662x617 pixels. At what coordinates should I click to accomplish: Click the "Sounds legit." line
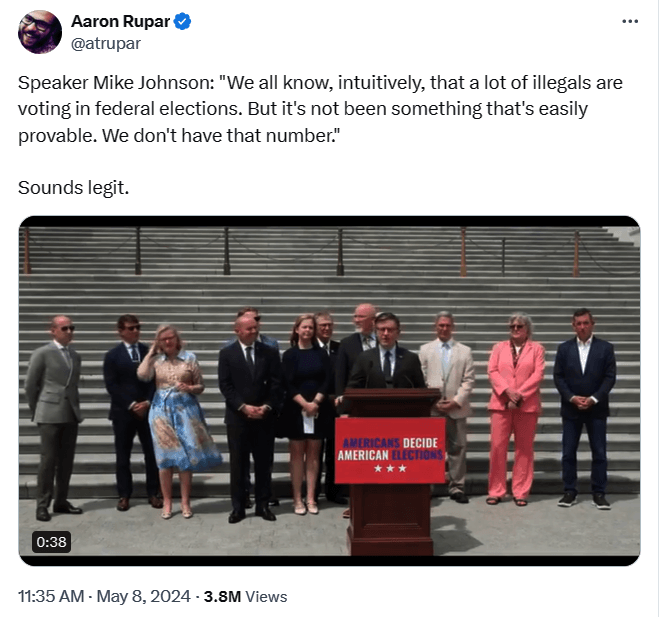(x=73, y=187)
